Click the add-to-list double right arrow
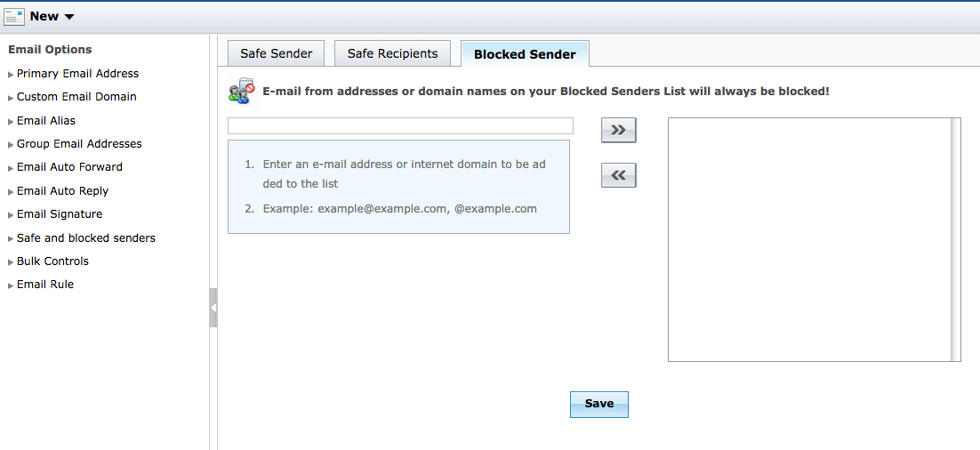Image resolution: width=980 pixels, height=450 pixels. [x=618, y=131]
